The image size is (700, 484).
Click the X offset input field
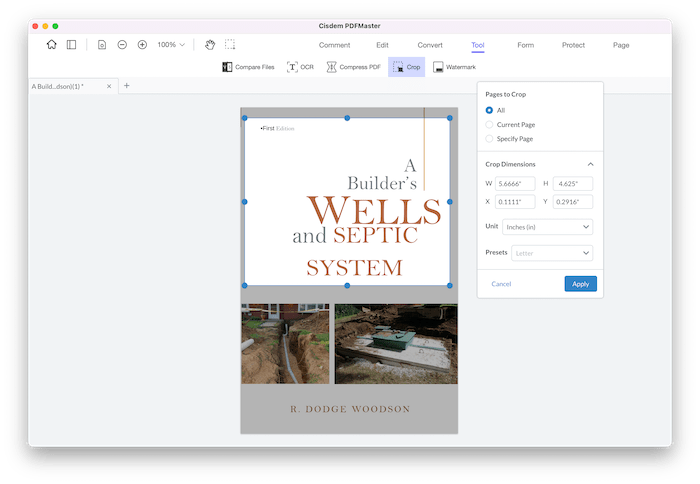point(515,202)
